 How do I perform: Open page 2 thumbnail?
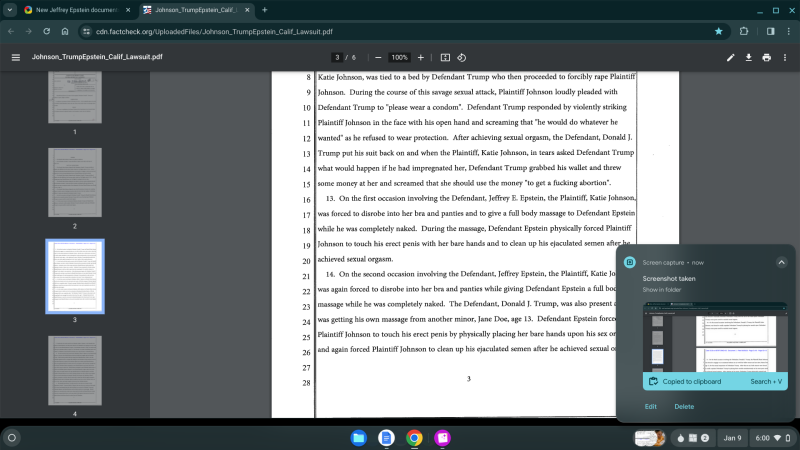pos(75,183)
